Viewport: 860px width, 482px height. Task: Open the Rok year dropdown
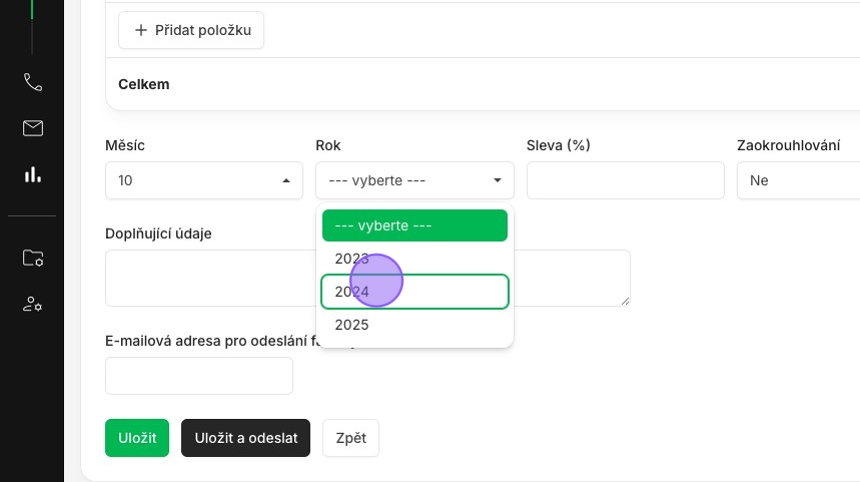tap(415, 180)
